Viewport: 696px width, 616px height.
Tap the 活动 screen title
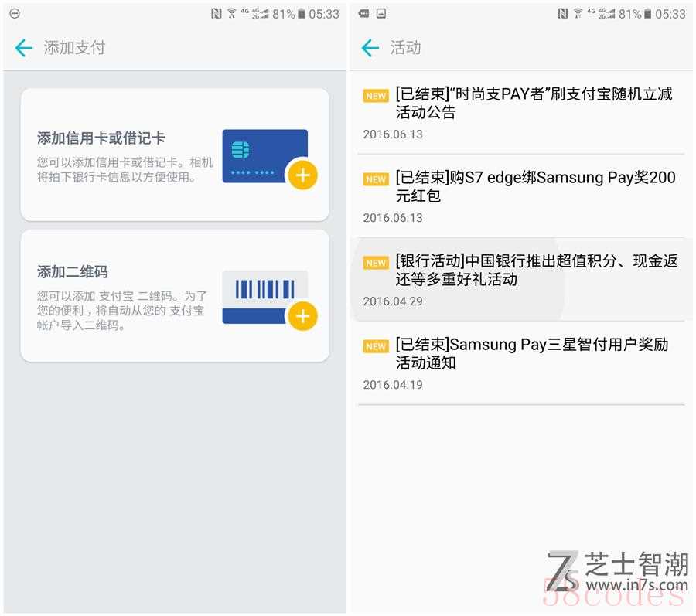pos(405,47)
